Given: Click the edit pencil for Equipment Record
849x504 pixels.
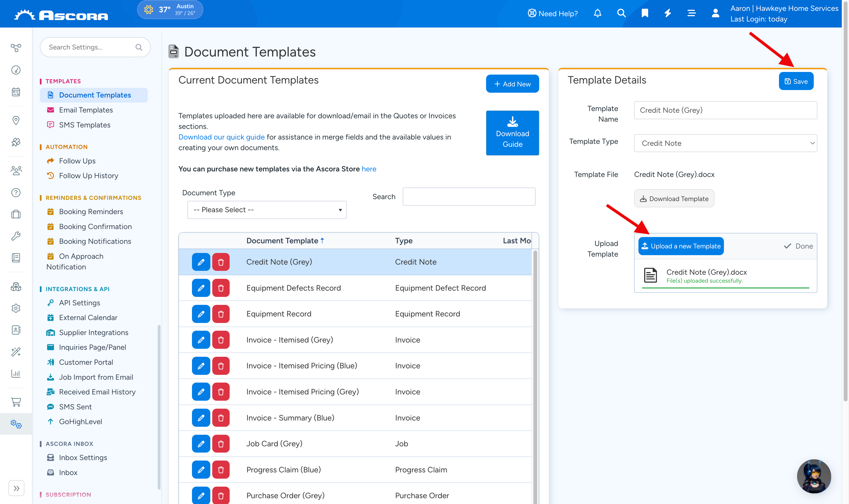Looking at the screenshot, I should (x=201, y=314).
